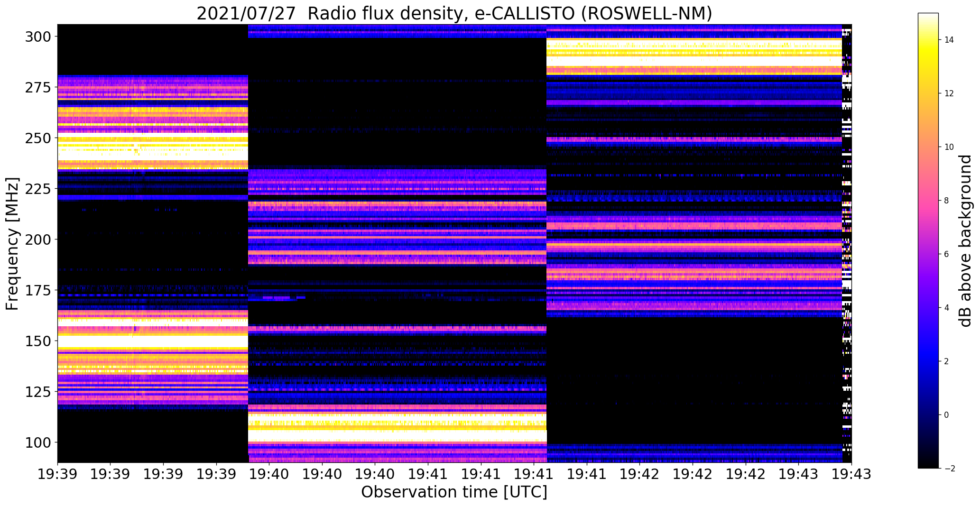Select the 200 tick on frequency axis

click(39, 239)
